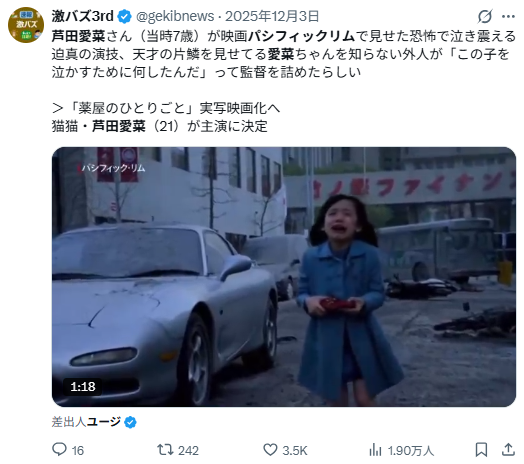Click the Grok icon at top right
This screenshot has height=464, width=524.
[485, 16]
